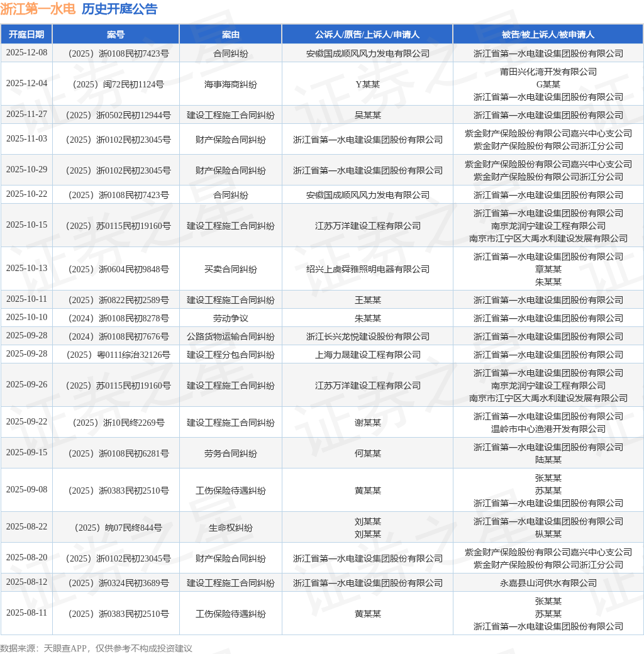Click the date cell 2025-12-04
The width and height of the screenshot is (644, 654).
(26, 84)
